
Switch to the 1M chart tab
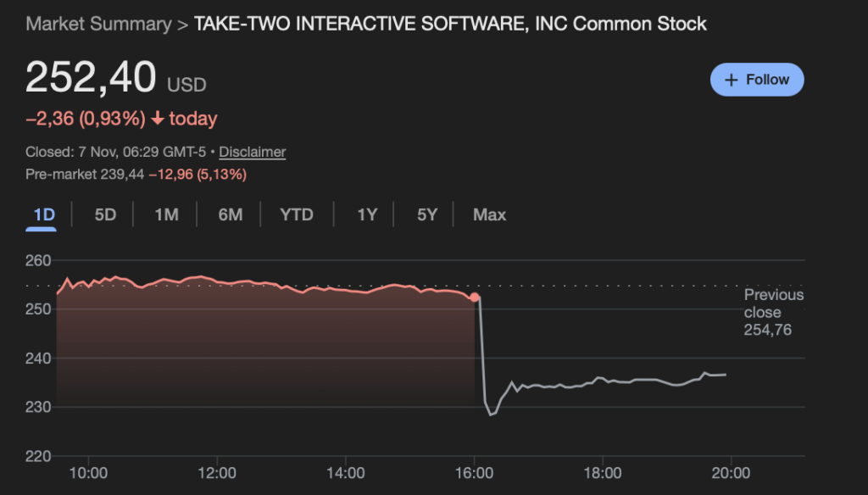point(166,214)
